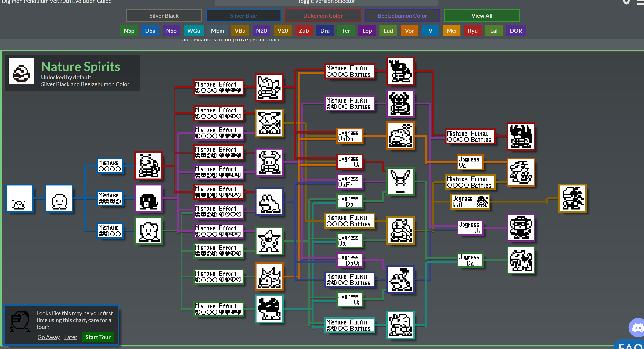The height and width of the screenshot is (349, 644).
Task: Select the rabbit-eared Digimon sprite
Action: click(400, 182)
